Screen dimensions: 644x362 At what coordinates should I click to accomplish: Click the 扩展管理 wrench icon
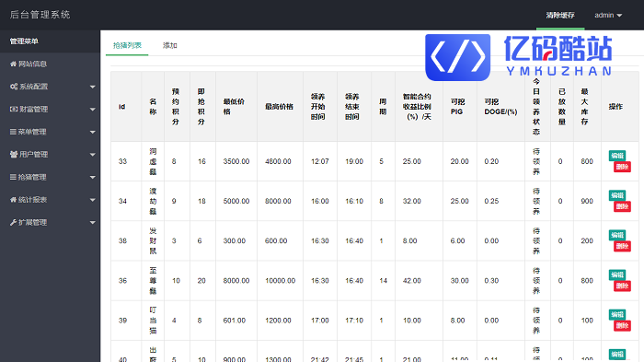tap(13, 222)
